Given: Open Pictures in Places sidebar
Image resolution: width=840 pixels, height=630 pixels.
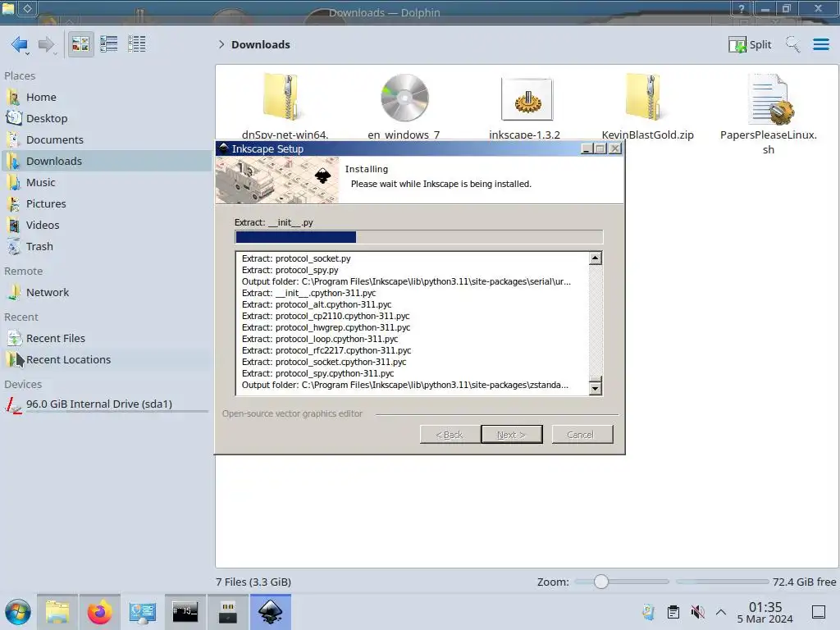Looking at the screenshot, I should [106, 204].
